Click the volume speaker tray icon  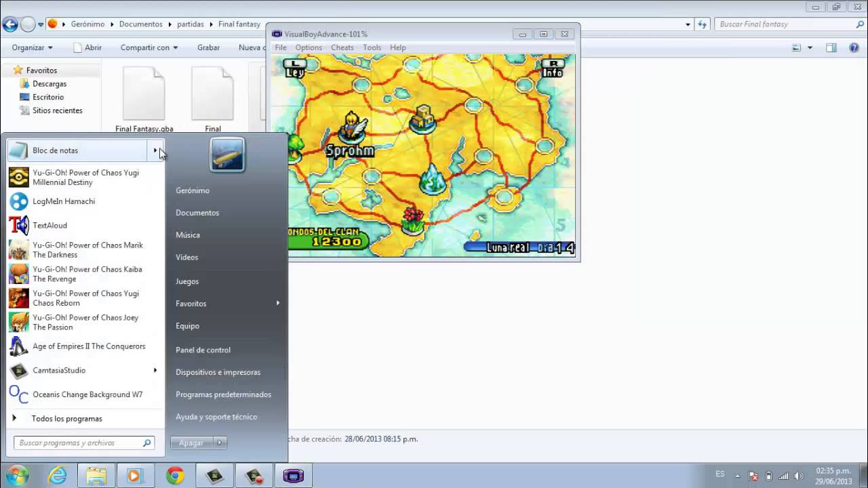(799, 476)
